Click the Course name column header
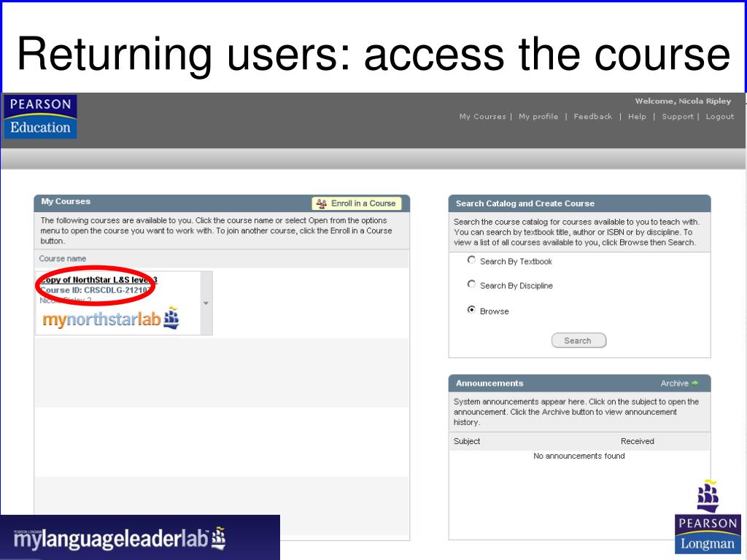Screen dimensions: 747x560 point(63,259)
